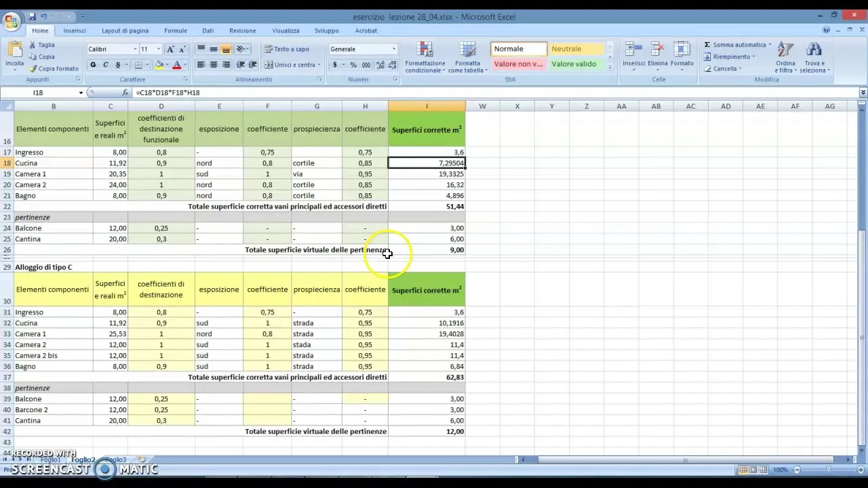Open the font size dropdown
This screenshot has width=868, height=488.
[151, 49]
